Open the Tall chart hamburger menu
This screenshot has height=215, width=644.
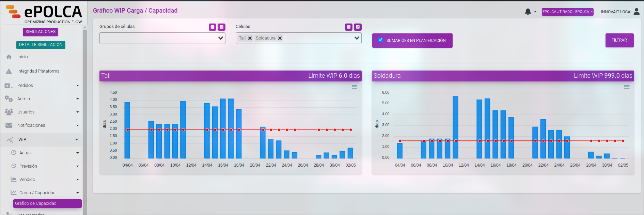click(x=355, y=87)
